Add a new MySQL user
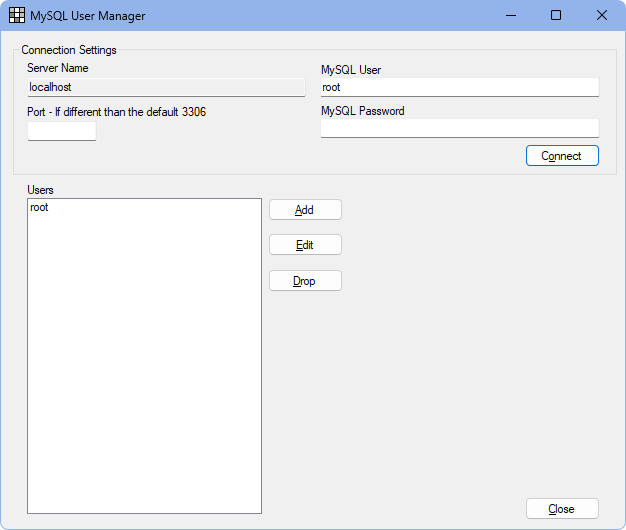Image resolution: width=626 pixels, height=530 pixels. click(305, 210)
